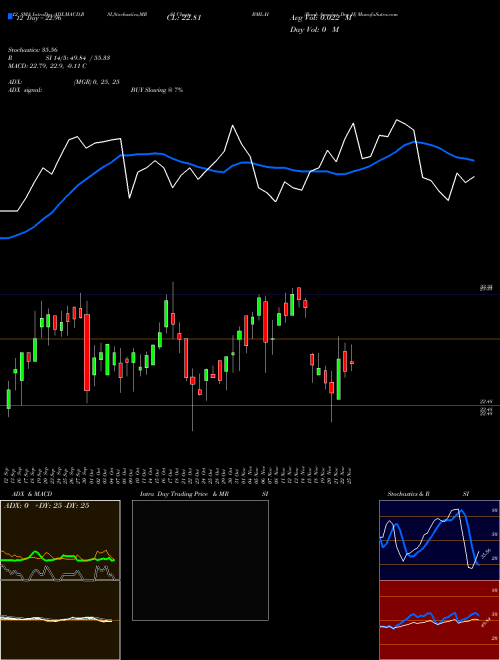Image resolution: width=500 pixels, height=660 pixels.
Task: Click the 'MACD: 22.79, 22.9, -0.11 C' line
Action: tap(47, 66)
